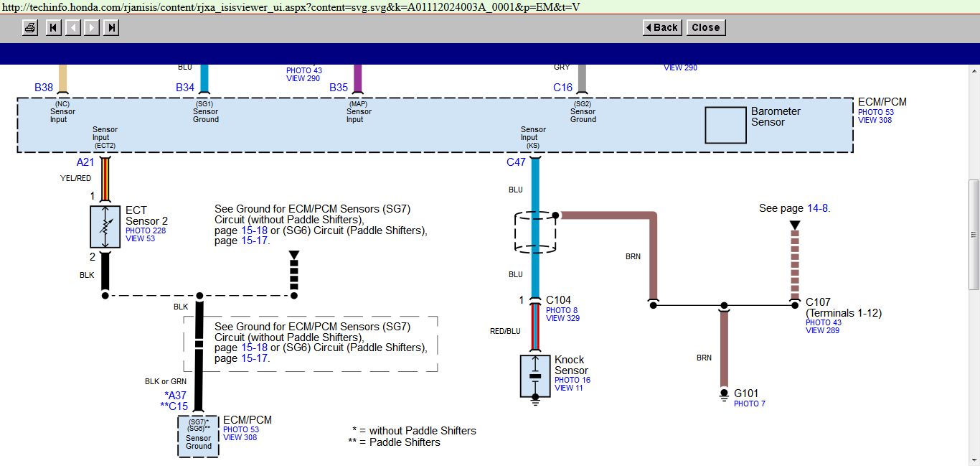Open PHOTO 7 link for ground G101
This screenshot has width=980, height=466.
click(749, 404)
